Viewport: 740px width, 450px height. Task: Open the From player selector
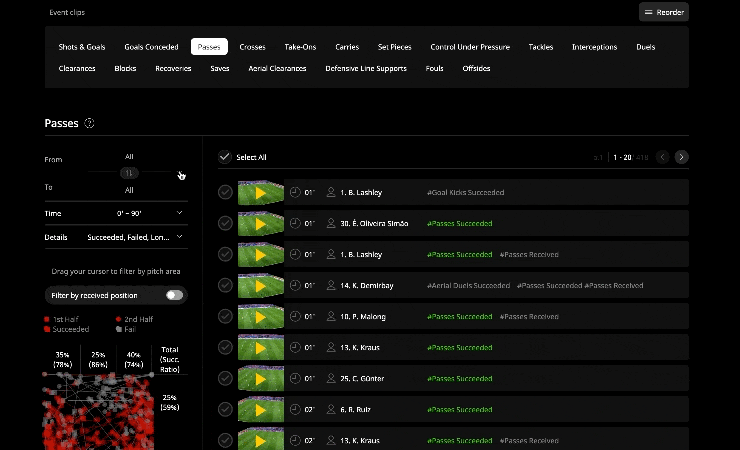pyautogui.click(x=129, y=157)
